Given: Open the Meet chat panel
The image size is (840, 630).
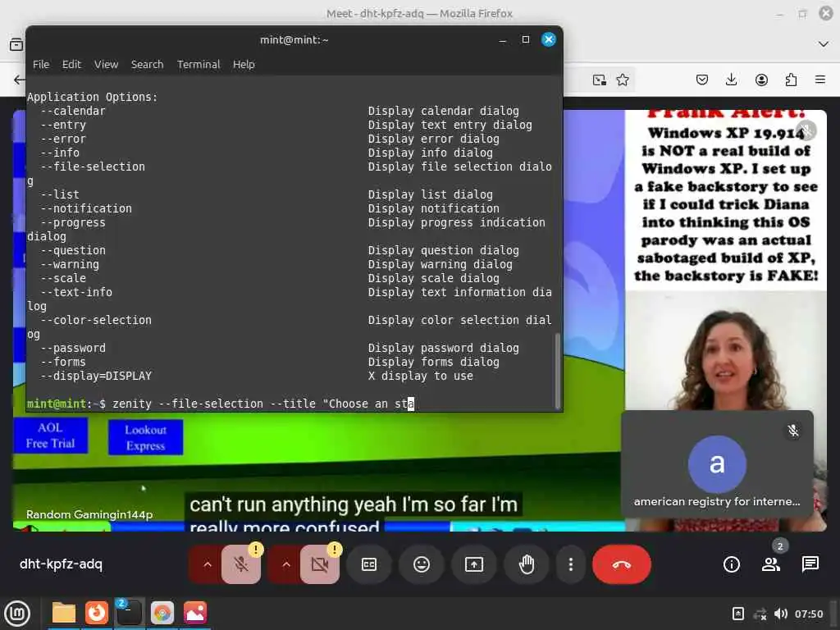Looking at the screenshot, I should pos(810,564).
